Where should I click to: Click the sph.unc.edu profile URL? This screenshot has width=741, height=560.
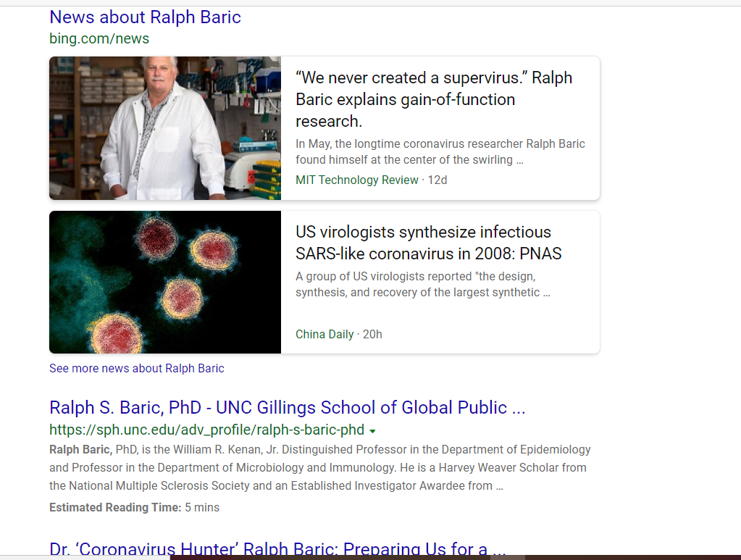pyautogui.click(x=207, y=430)
